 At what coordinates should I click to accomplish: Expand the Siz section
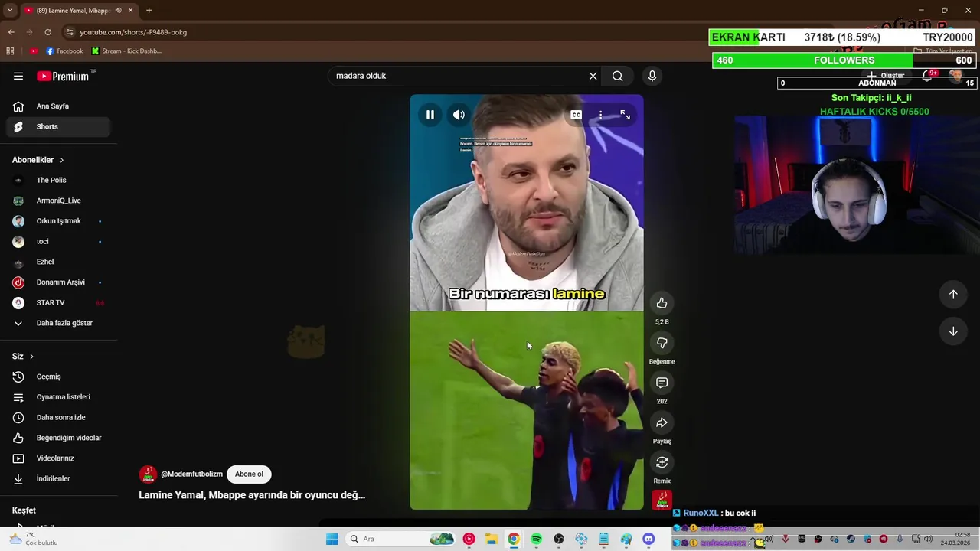point(23,356)
